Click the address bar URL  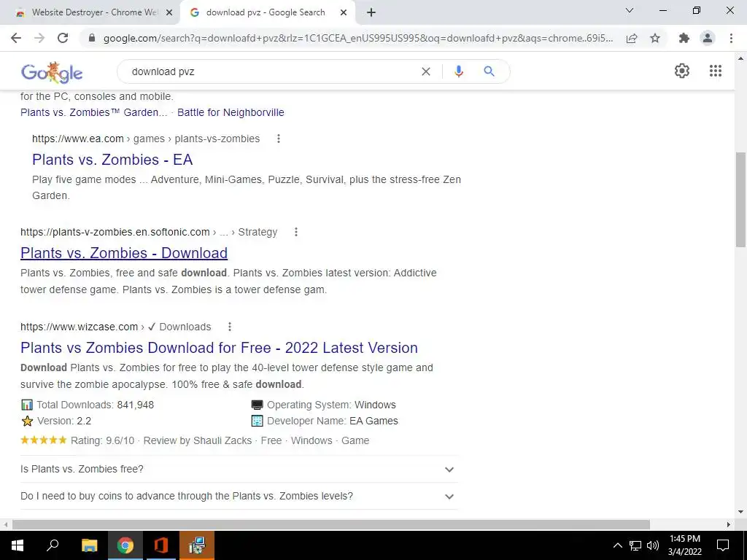coord(357,38)
